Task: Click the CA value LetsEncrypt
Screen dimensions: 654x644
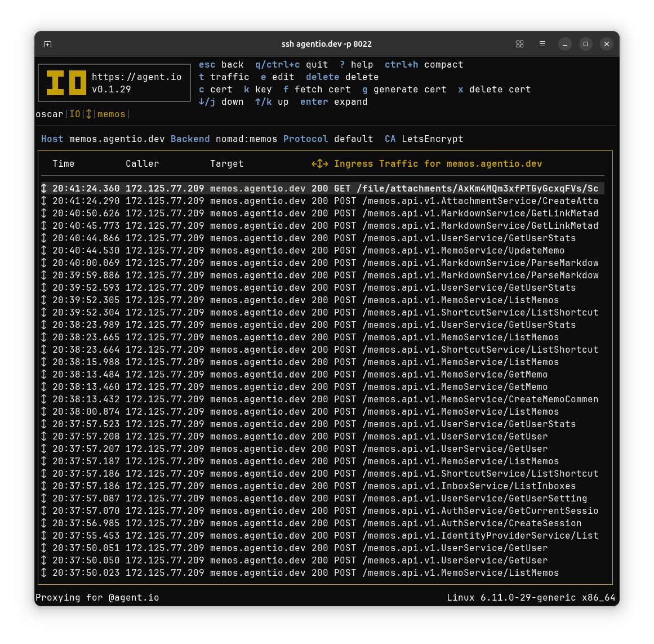Action: (433, 139)
